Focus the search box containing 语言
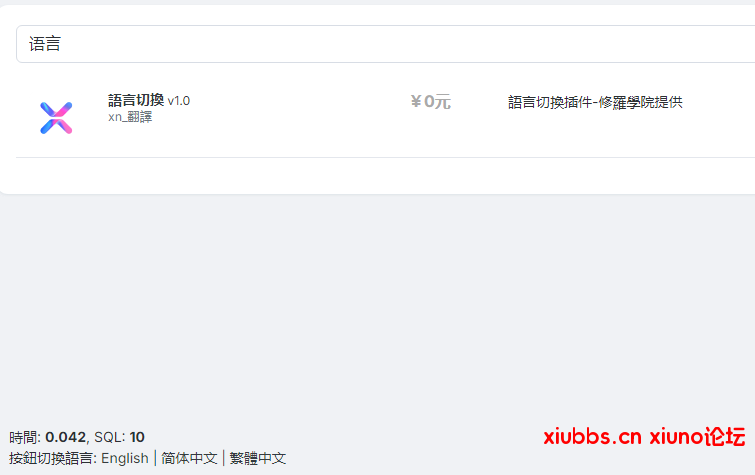Screen dimensions: 755x475 coord(385,44)
